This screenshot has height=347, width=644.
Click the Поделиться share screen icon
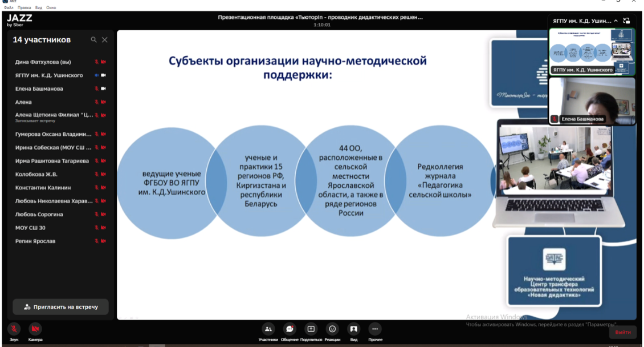point(311,329)
